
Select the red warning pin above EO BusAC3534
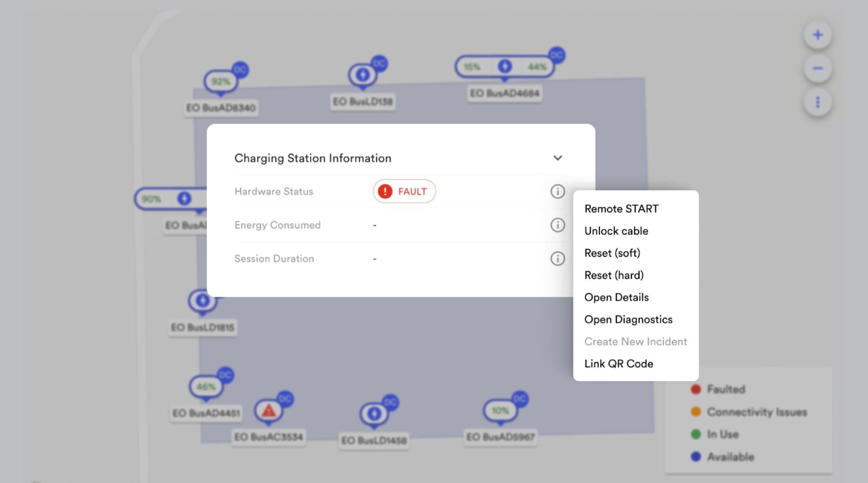[269, 411]
